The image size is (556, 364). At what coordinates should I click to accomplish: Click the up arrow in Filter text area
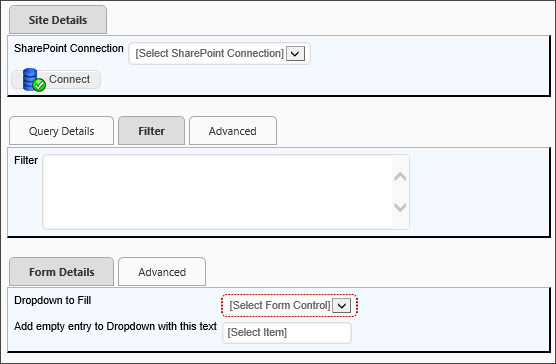[400, 177]
